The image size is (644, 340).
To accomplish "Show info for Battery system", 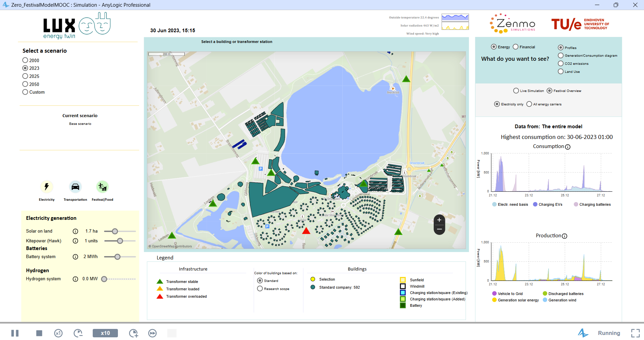I will tap(76, 257).
